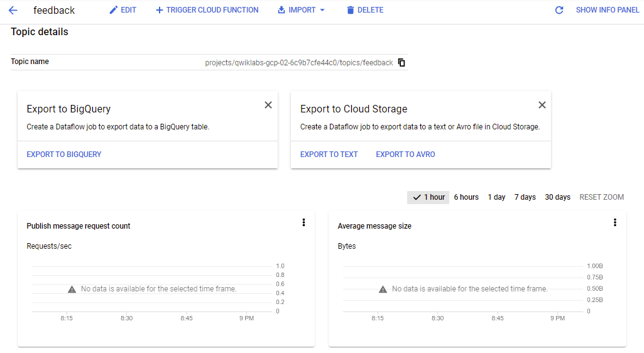Image resolution: width=644 pixels, height=353 pixels.
Task: Switch the time range to 6 hours
Action: [x=466, y=197]
